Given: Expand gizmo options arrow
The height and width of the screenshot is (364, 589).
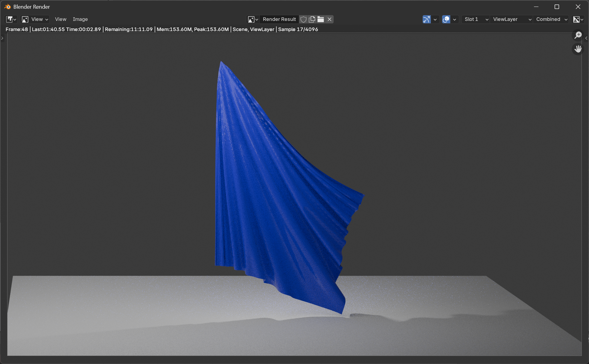Looking at the screenshot, I should tap(435, 19).
